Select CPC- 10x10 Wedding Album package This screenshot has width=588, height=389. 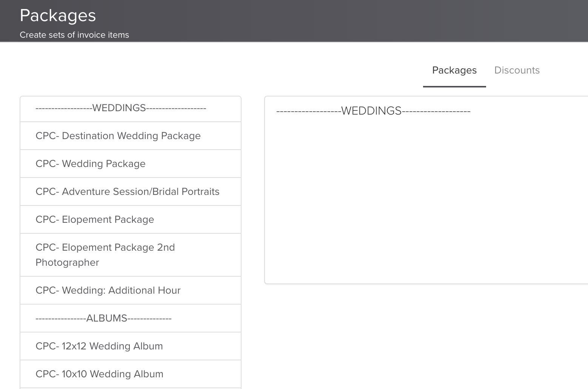pos(99,374)
